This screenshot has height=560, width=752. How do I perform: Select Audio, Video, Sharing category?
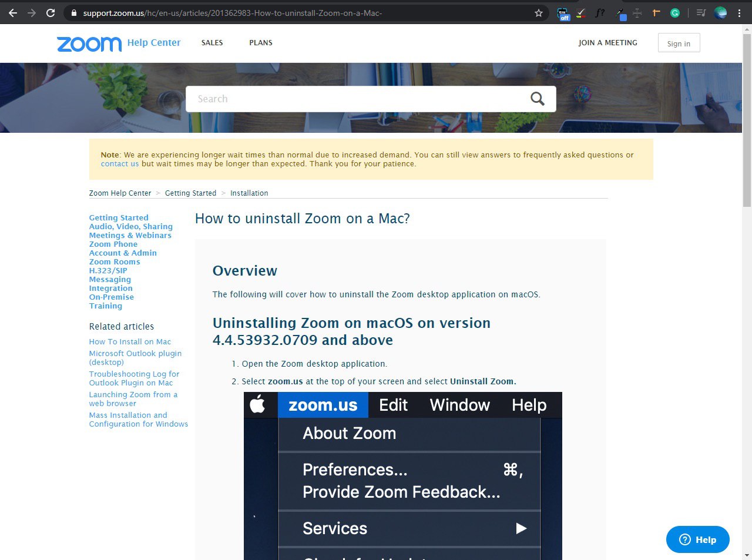[x=131, y=226]
